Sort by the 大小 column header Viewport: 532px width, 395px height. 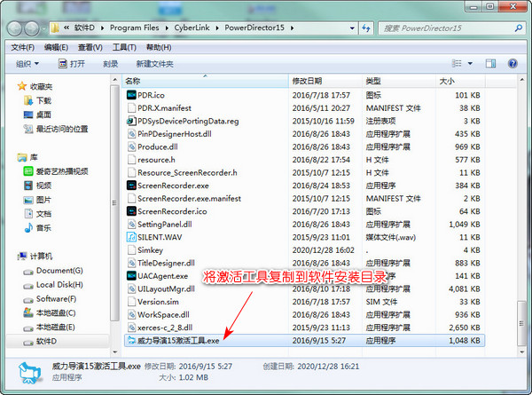pyautogui.click(x=461, y=81)
